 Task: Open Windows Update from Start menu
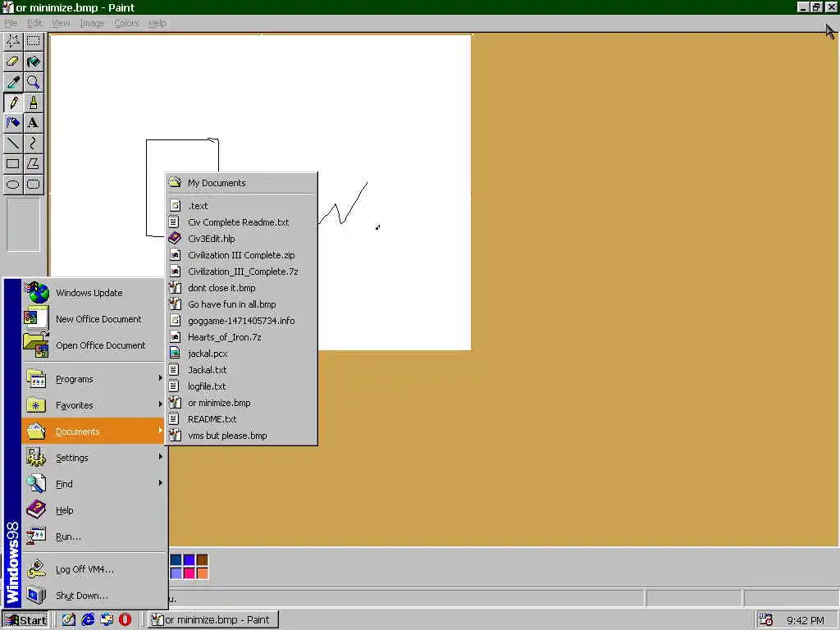(x=94, y=293)
